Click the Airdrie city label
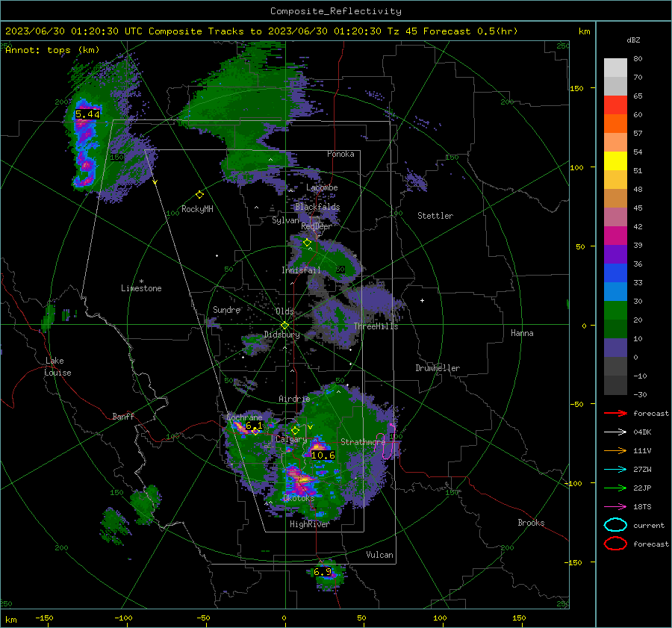The height and width of the screenshot is (628, 672). 294,399
